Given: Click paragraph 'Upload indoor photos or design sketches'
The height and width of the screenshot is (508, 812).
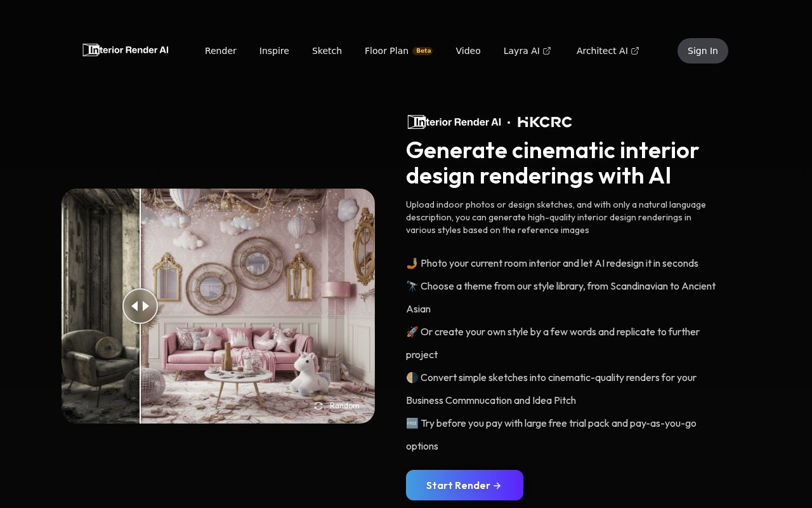Looking at the screenshot, I should tap(556, 217).
